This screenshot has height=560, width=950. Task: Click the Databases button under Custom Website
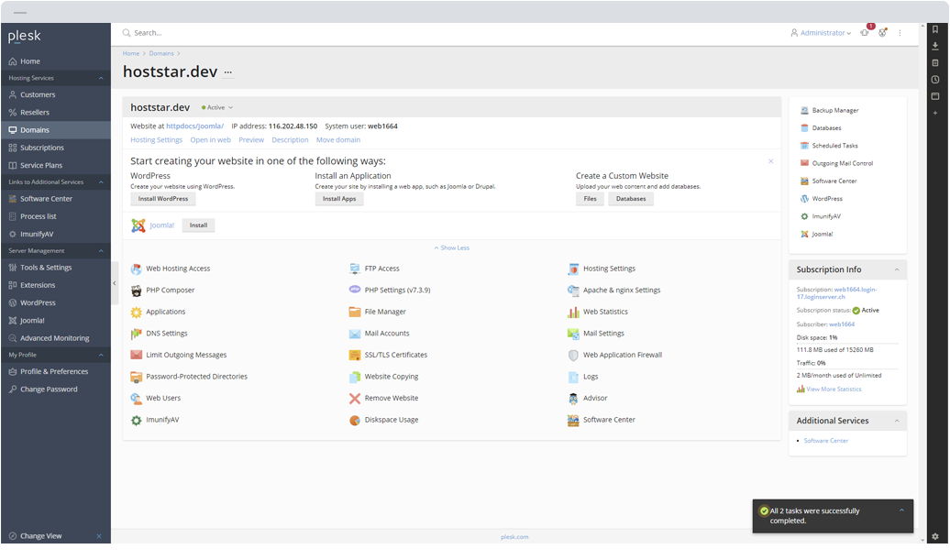click(x=631, y=199)
